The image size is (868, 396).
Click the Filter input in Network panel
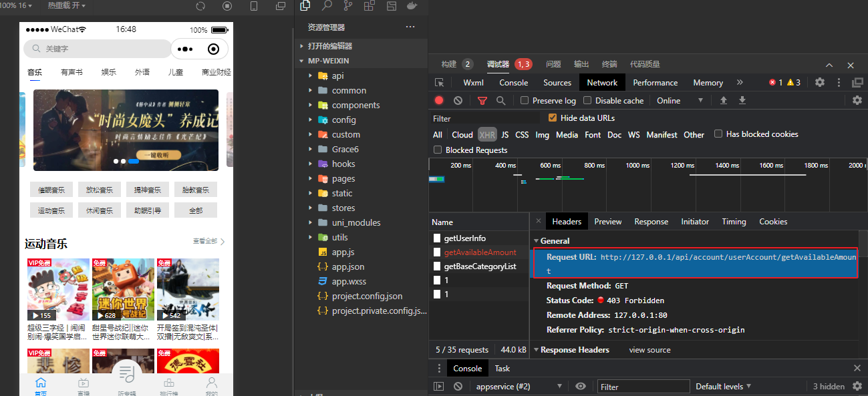coord(486,118)
